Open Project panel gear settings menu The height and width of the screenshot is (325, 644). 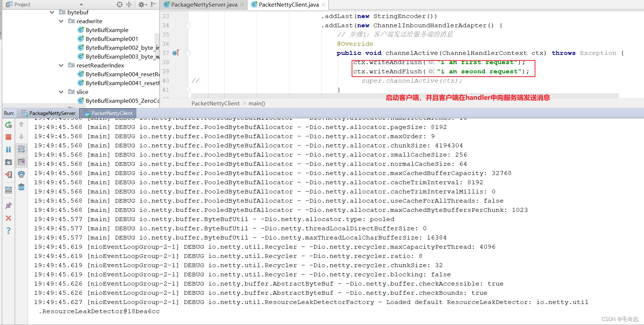(x=142, y=4)
